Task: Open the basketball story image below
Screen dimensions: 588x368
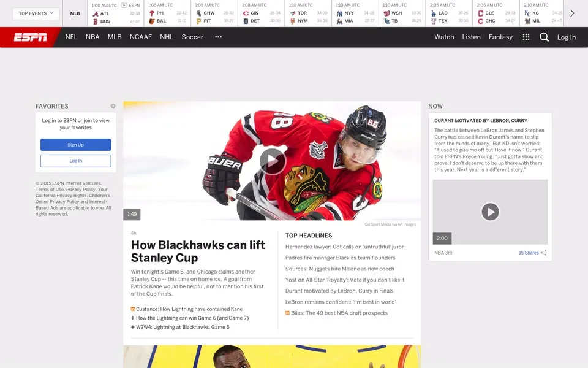Action: 272,356
